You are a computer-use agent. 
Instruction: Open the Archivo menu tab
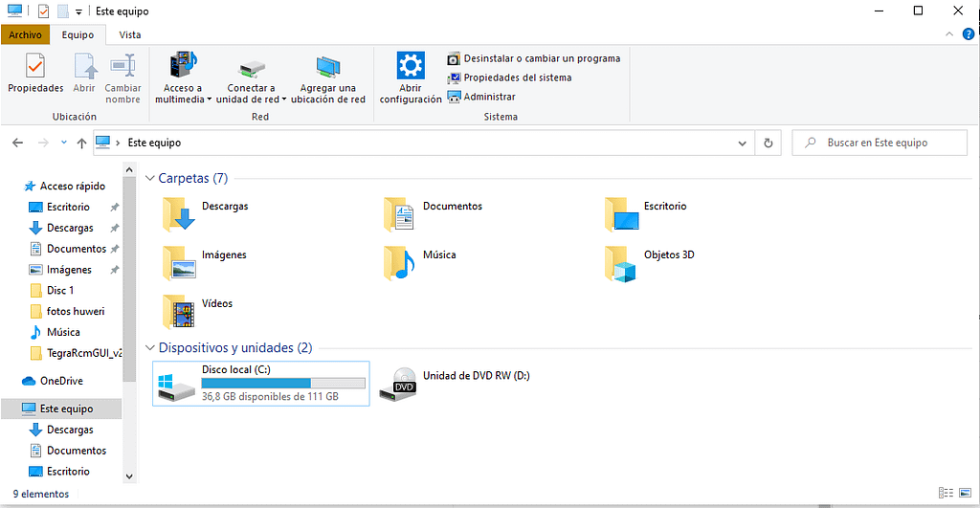point(25,35)
